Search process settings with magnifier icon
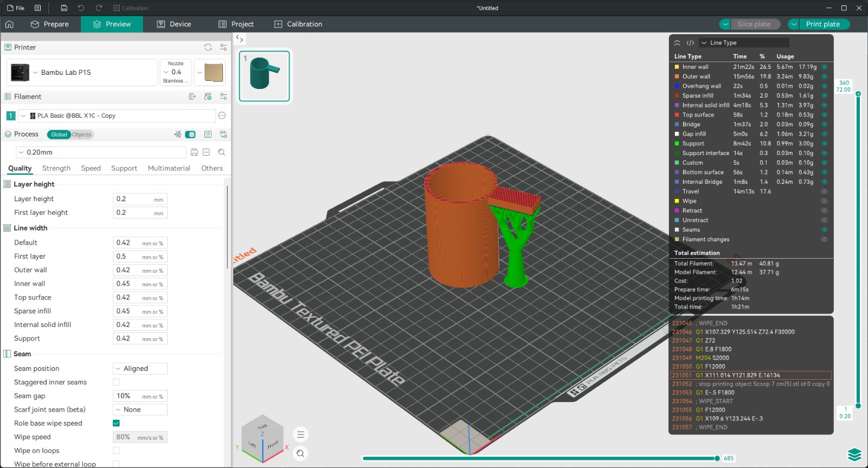 [221, 152]
